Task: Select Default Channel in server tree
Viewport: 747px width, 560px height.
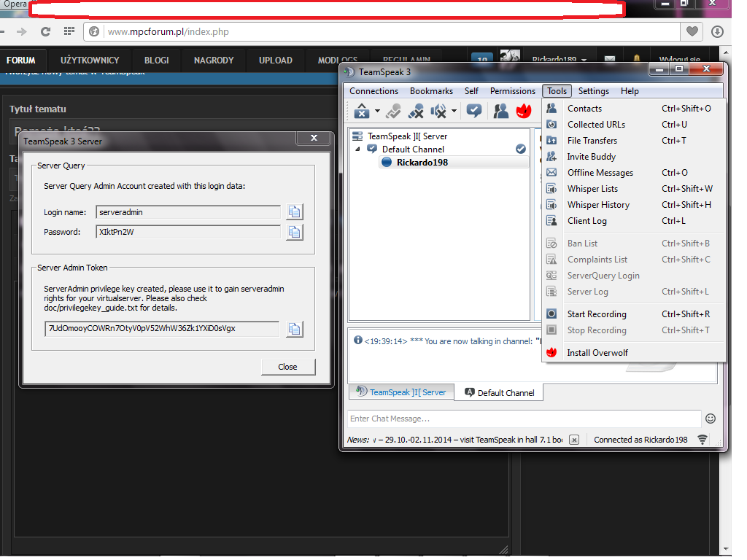Action: pyautogui.click(x=413, y=149)
